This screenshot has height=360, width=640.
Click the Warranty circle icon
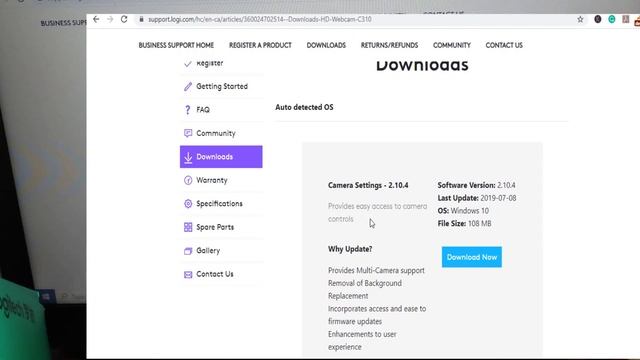coord(188,180)
